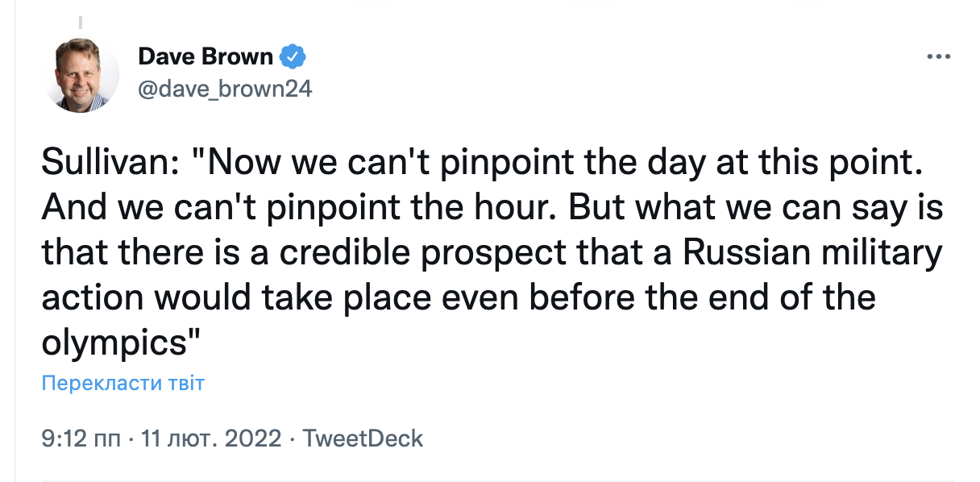This screenshot has height=482, width=980.
Task: Click the blue verified badge
Action: [x=292, y=57]
